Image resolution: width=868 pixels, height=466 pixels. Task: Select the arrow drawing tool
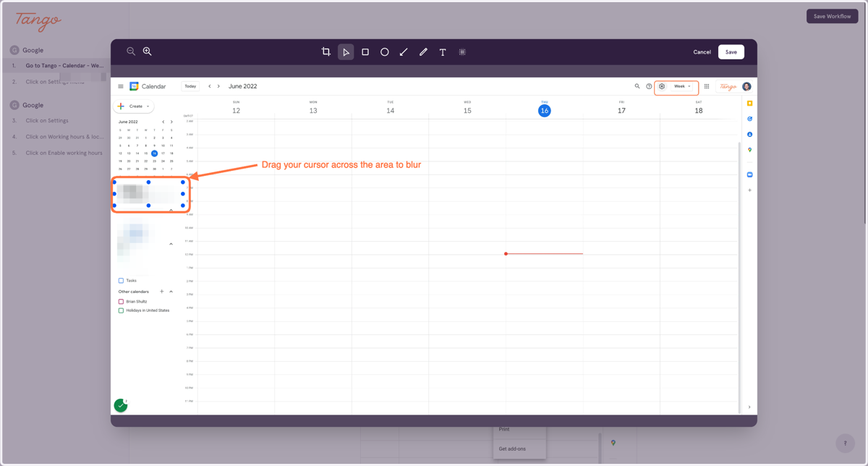pos(404,52)
